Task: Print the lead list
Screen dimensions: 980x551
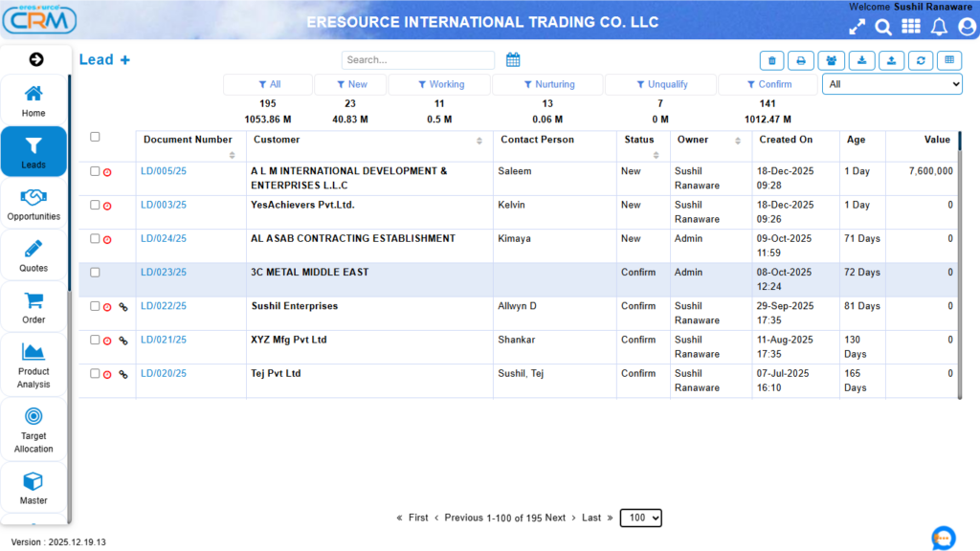Action: (x=801, y=60)
